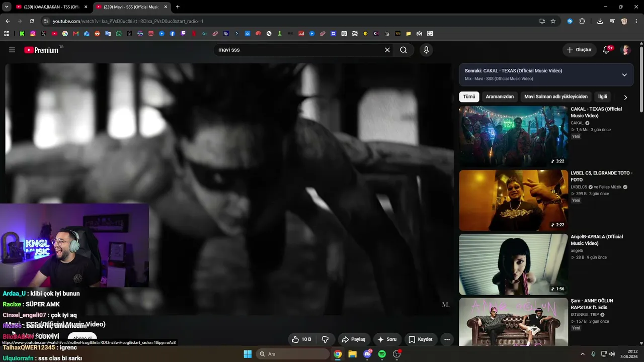Open more actions ellipsis under the video
The height and width of the screenshot is (362, 644).
[447, 339]
